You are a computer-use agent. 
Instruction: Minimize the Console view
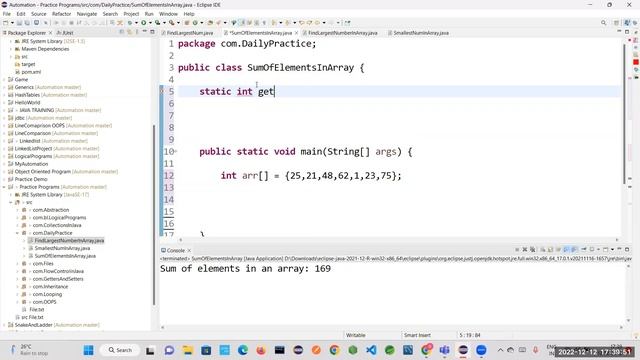point(619,249)
